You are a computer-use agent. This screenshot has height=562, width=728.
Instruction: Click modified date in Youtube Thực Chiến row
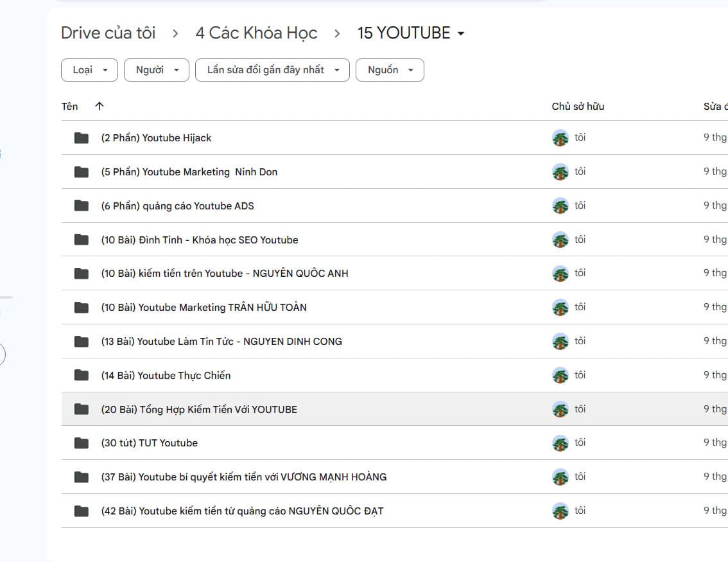click(715, 375)
